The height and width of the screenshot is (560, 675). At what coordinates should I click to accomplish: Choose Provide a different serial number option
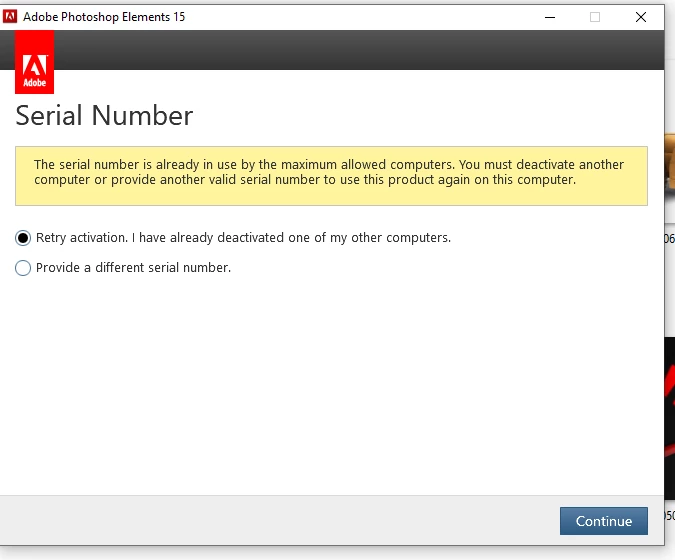point(23,268)
